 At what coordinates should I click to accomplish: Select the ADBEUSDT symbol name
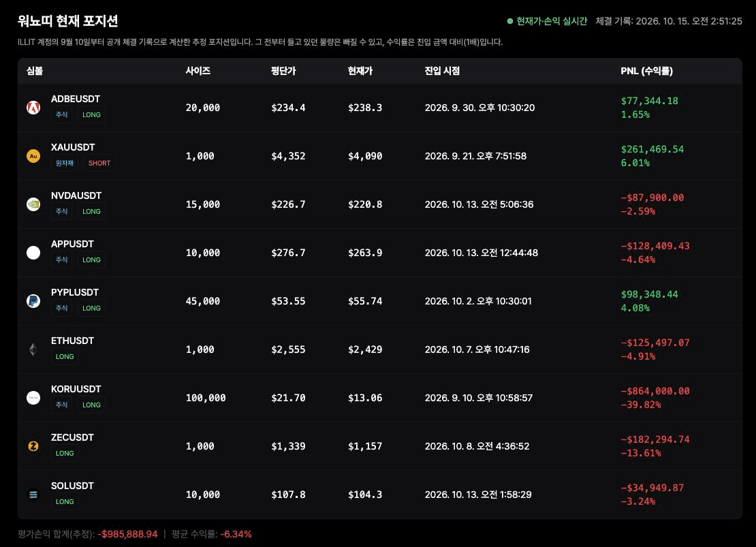tap(76, 99)
